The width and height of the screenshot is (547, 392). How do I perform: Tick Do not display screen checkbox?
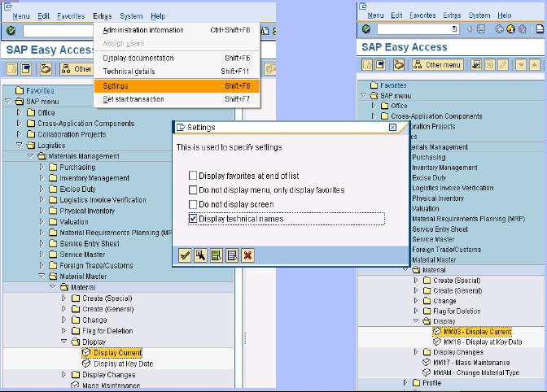193,204
